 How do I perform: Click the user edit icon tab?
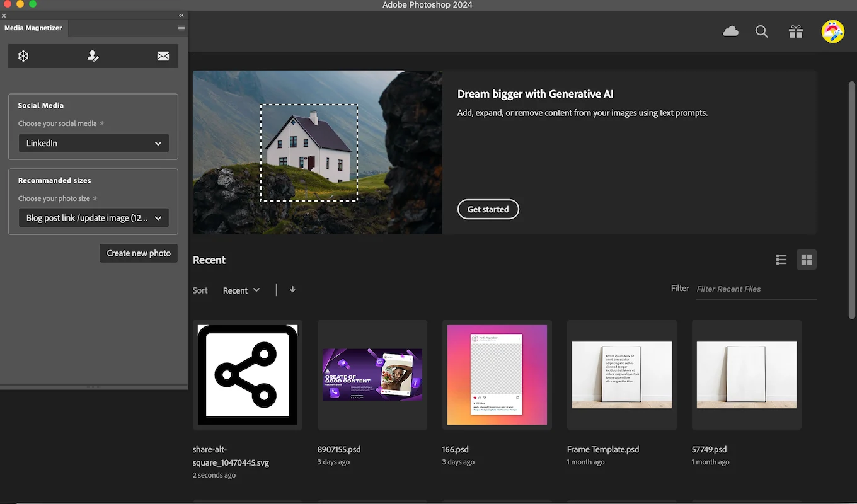click(x=93, y=56)
